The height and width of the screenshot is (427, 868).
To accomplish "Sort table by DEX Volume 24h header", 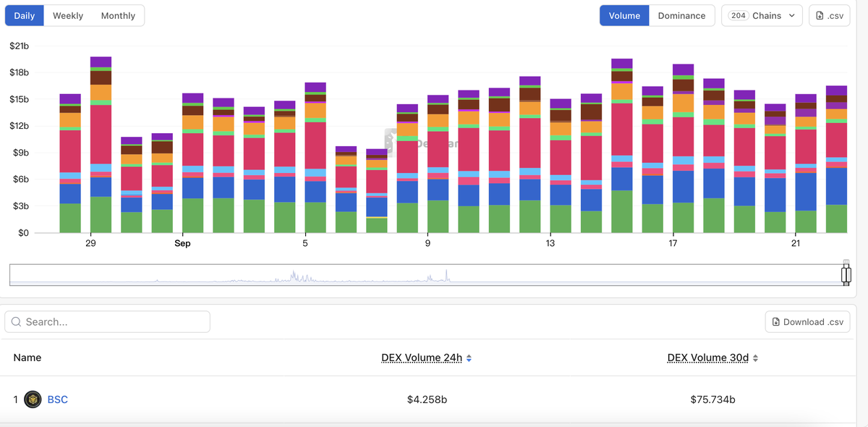I will [421, 358].
